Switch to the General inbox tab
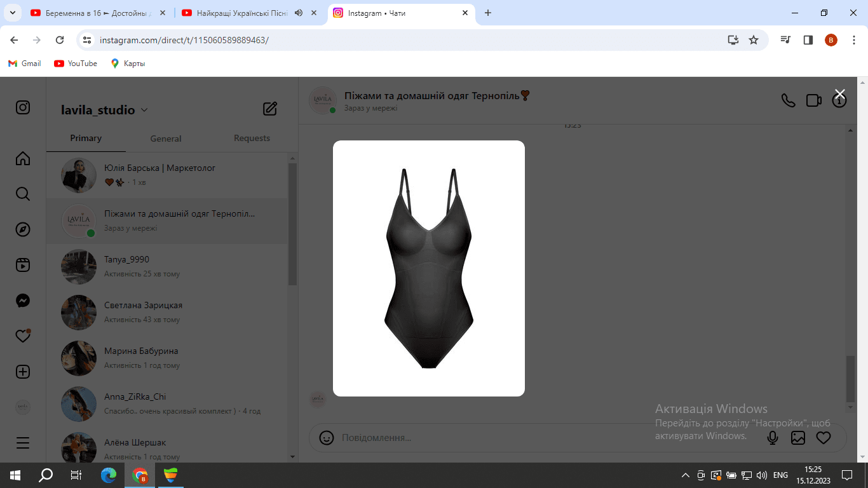The width and height of the screenshot is (868, 488). pyautogui.click(x=166, y=139)
